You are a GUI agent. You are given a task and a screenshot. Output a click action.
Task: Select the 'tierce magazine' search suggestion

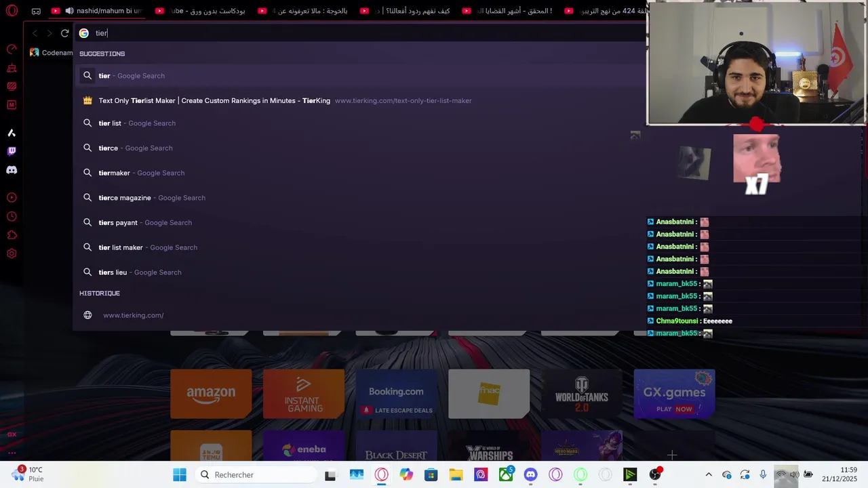click(x=359, y=198)
